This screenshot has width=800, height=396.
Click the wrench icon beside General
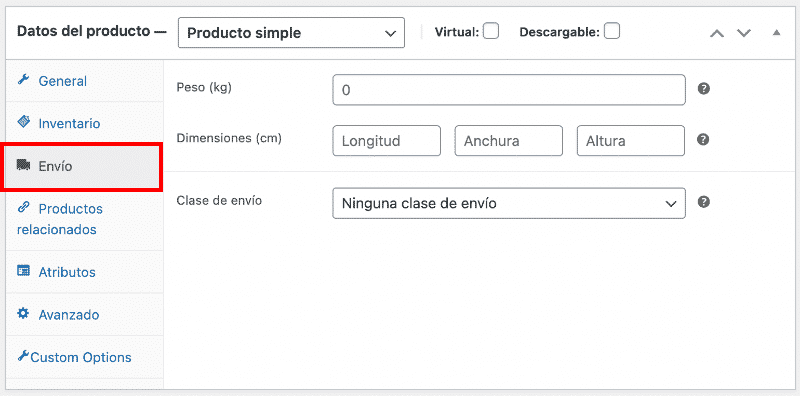pyautogui.click(x=23, y=80)
